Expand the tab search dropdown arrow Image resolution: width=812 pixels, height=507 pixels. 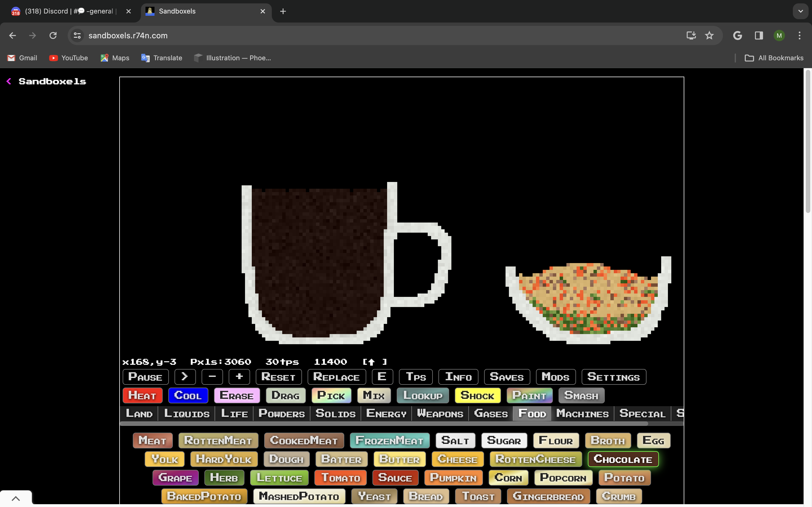[x=800, y=11]
